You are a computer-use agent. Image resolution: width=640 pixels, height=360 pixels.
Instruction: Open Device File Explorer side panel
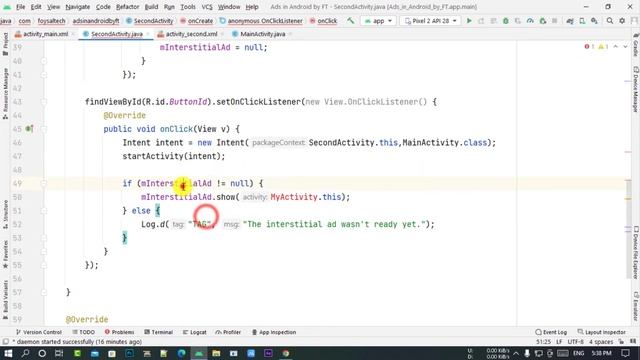click(636, 253)
